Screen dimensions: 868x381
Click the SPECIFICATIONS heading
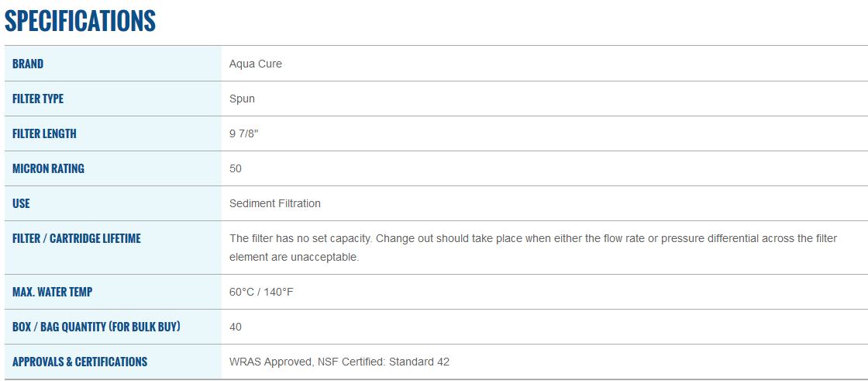pyautogui.click(x=81, y=21)
